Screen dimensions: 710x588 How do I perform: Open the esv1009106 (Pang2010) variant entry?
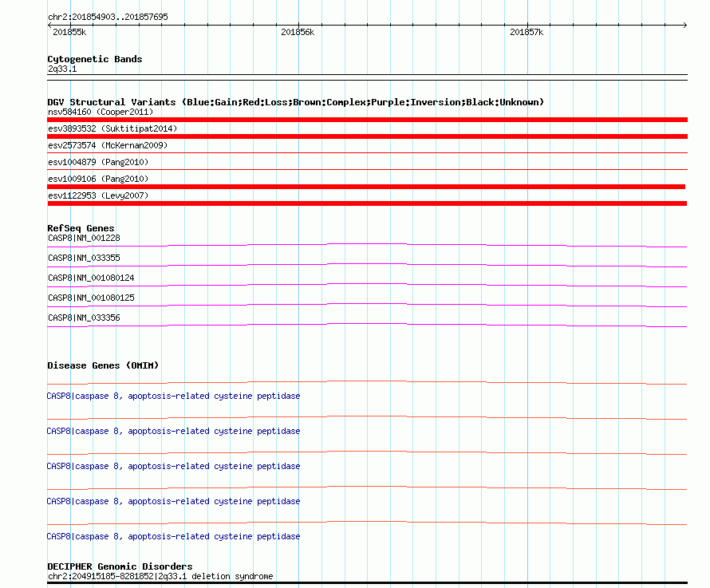click(97, 179)
